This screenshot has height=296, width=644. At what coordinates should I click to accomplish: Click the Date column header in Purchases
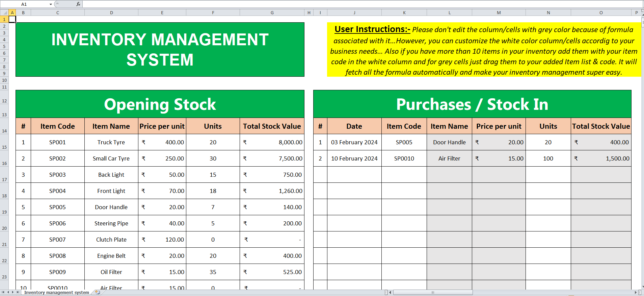[354, 126]
